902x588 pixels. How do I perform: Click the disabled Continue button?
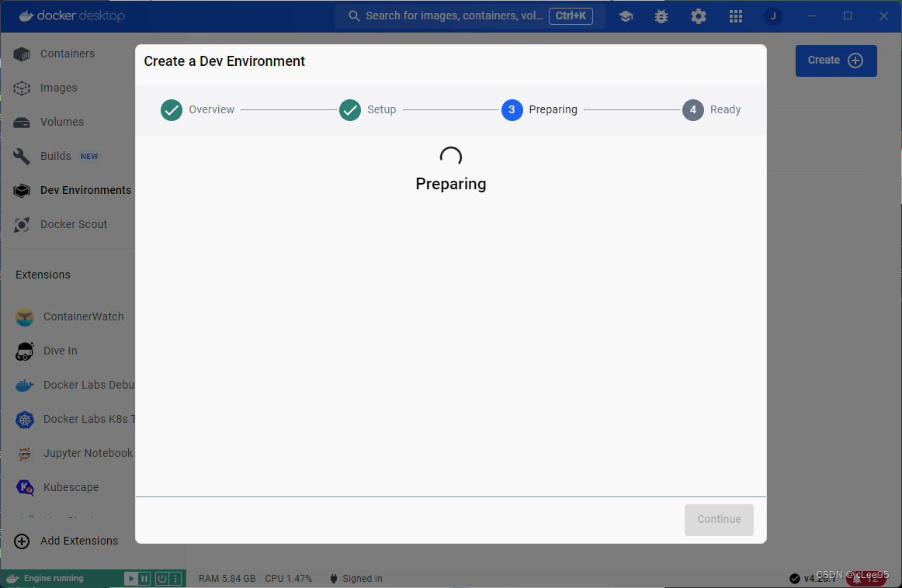point(719,520)
